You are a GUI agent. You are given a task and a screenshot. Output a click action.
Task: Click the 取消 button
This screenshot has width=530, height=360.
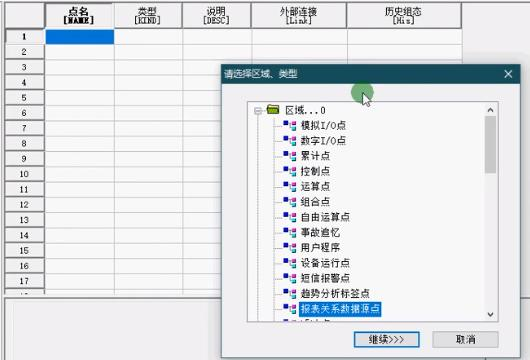tap(465, 339)
